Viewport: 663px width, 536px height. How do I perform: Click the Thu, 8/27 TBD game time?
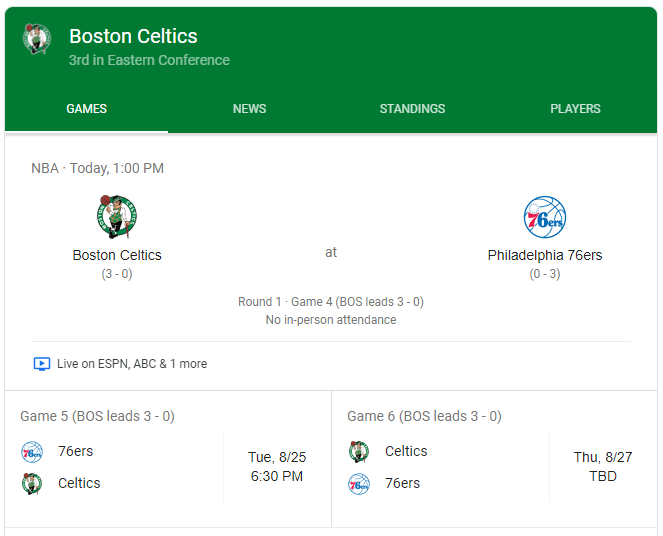(603, 467)
